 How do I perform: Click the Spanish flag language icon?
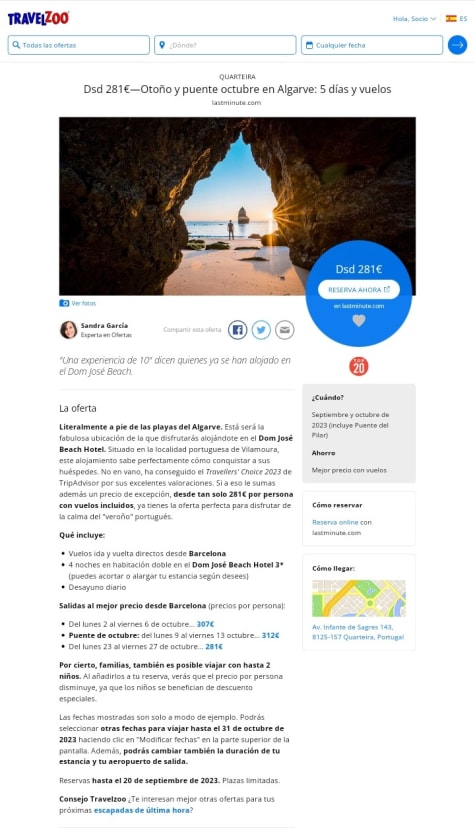451,18
